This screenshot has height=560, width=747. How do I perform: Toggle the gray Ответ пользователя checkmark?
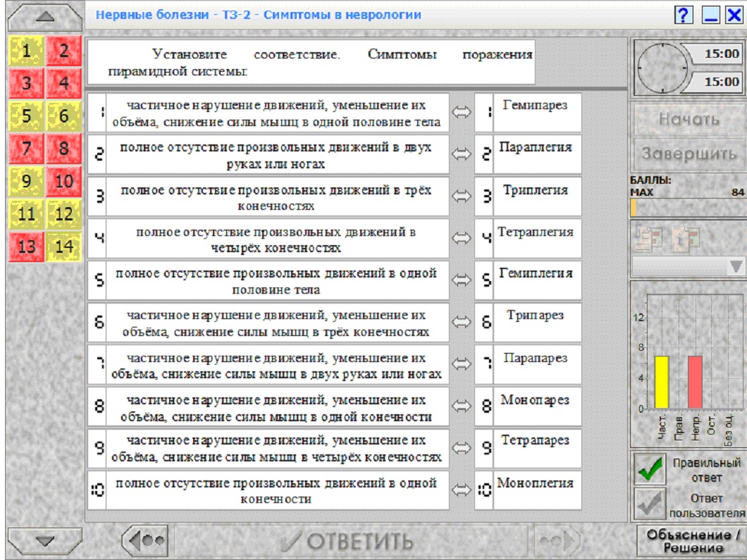[x=649, y=504]
